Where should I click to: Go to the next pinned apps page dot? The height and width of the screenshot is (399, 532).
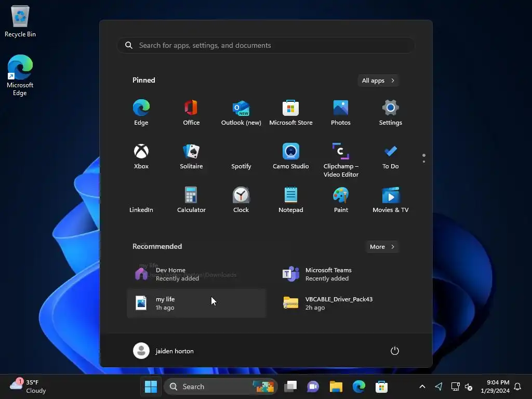click(424, 162)
